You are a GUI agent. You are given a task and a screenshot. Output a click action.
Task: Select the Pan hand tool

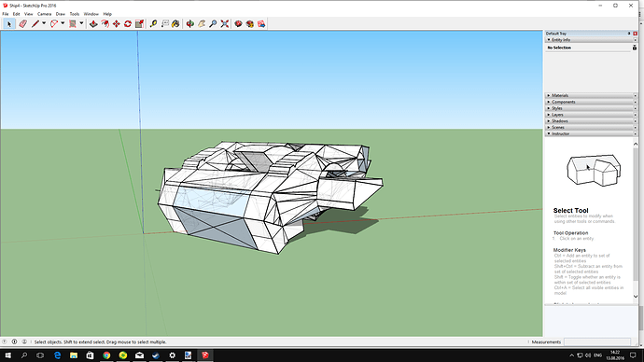pyautogui.click(x=202, y=24)
